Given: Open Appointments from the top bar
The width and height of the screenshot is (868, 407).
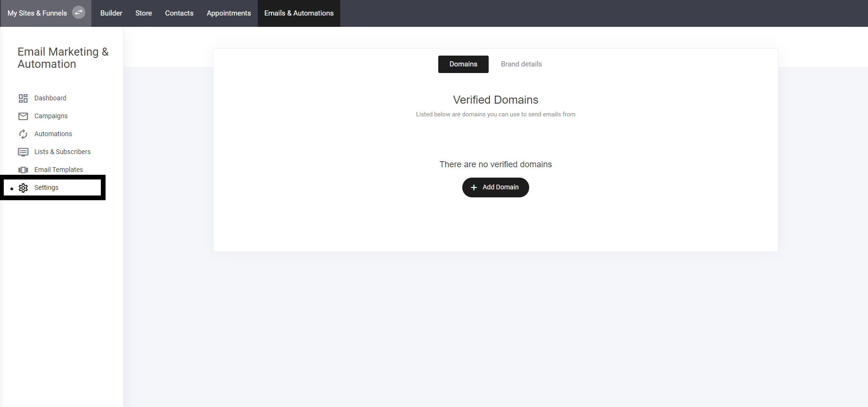Looking at the screenshot, I should [x=229, y=13].
